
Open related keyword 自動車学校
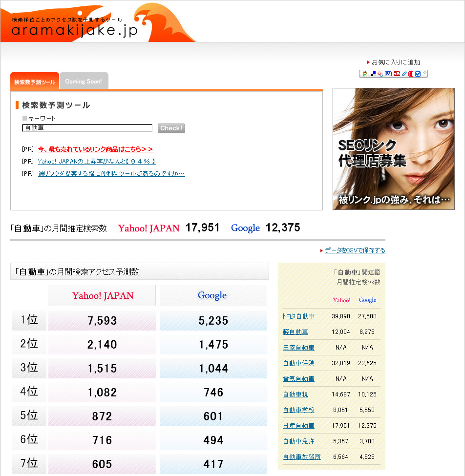[x=298, y=410]
